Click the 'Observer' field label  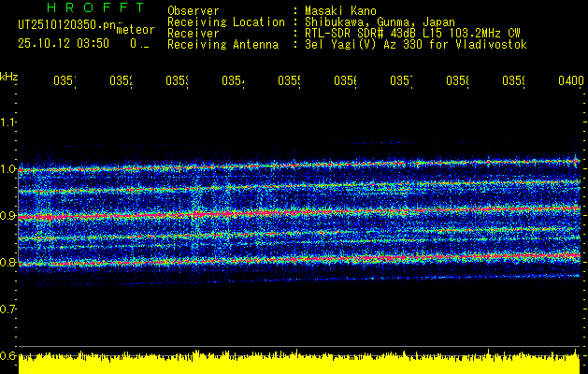pyautogui.click(x=194, y=11)
